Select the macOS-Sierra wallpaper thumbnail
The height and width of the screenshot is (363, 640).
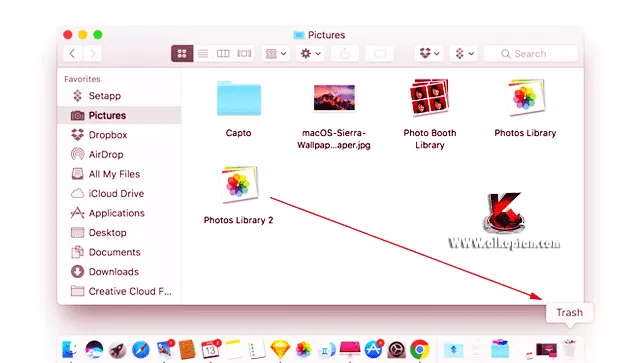pos(334,98)
